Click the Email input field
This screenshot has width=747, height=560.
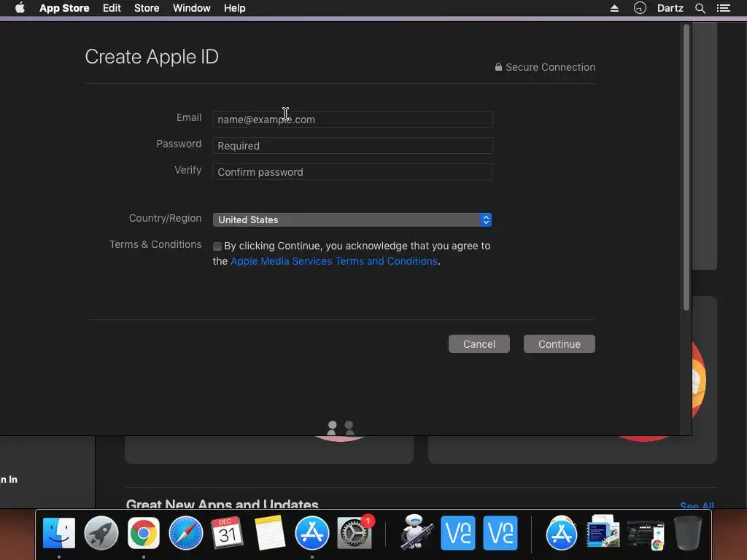(x=352, y=120)
